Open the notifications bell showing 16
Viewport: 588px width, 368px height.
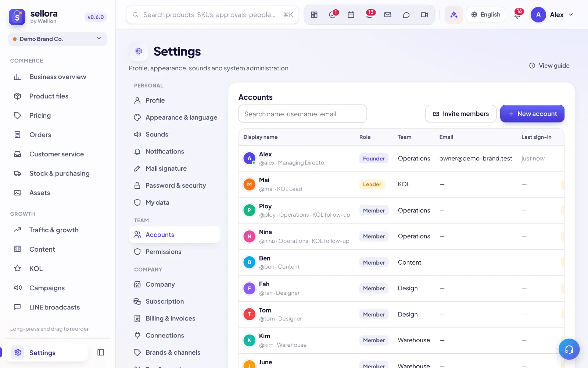[517, 15]
